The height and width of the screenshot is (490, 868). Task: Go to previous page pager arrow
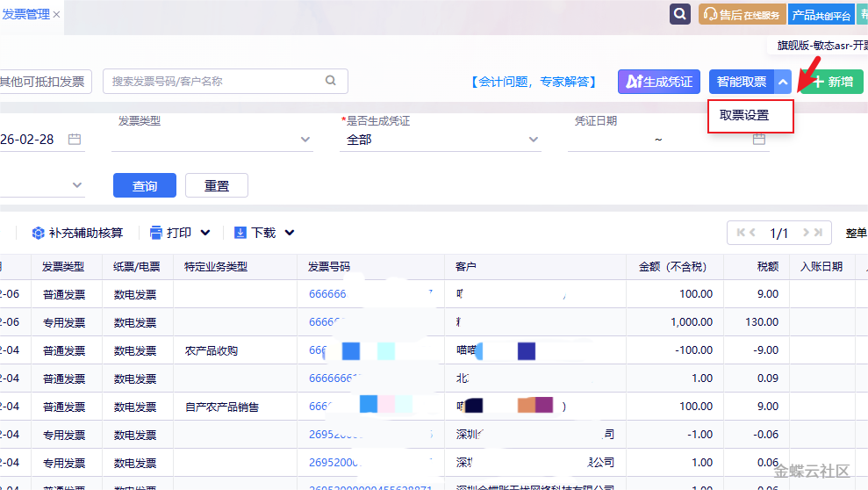click(752, 233)
